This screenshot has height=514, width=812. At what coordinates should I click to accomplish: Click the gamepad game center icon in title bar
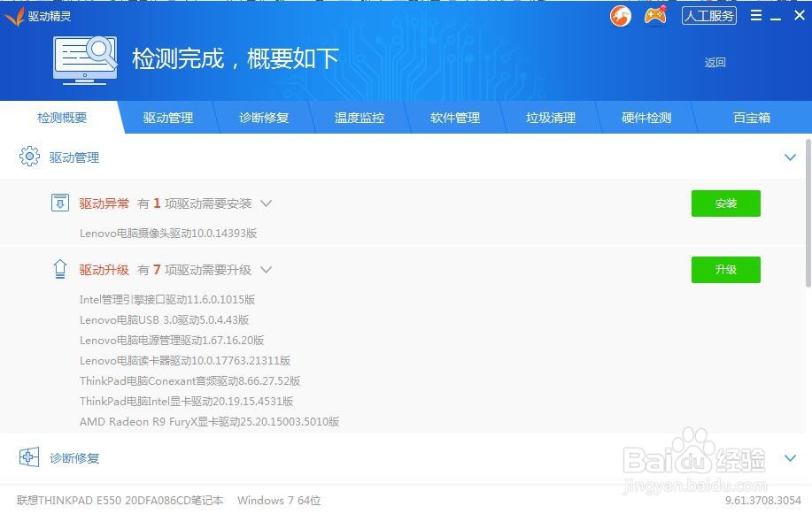pos(654,16)
